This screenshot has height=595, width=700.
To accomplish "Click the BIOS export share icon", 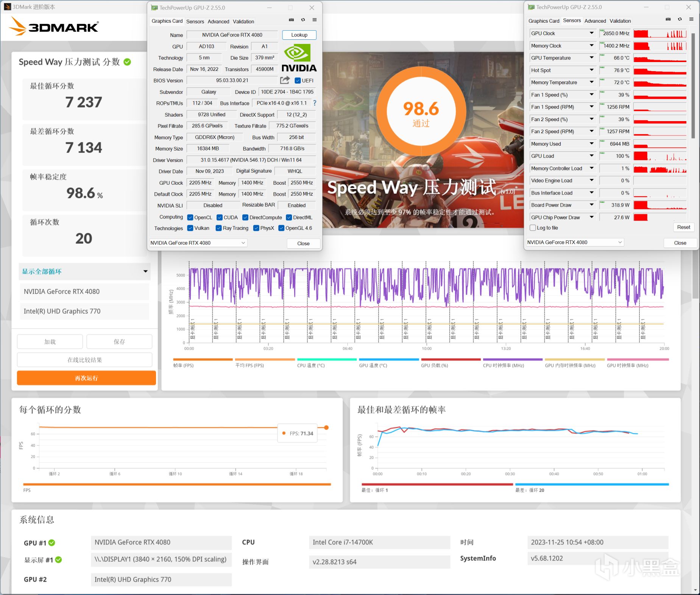I will [285, 80].
